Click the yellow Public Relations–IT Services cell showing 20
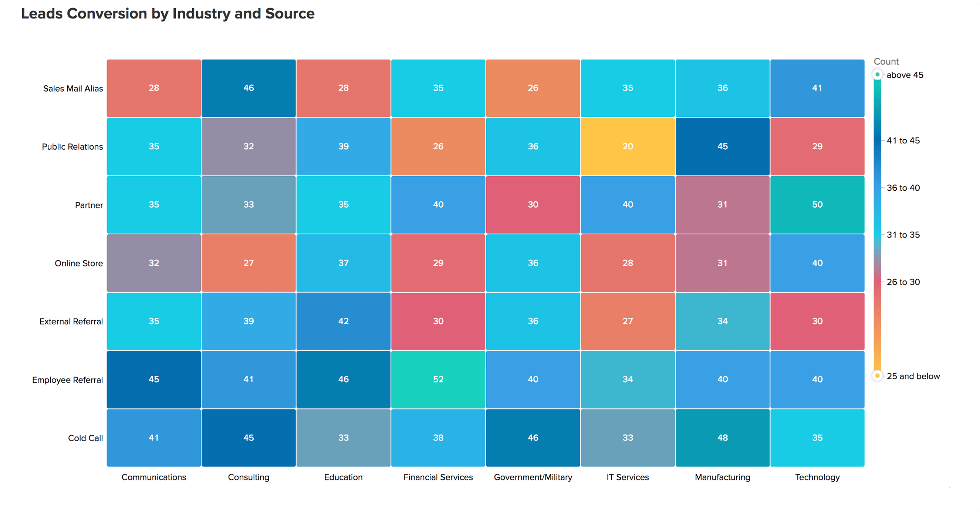Screen dimensions: 980x514 (628, 146)
